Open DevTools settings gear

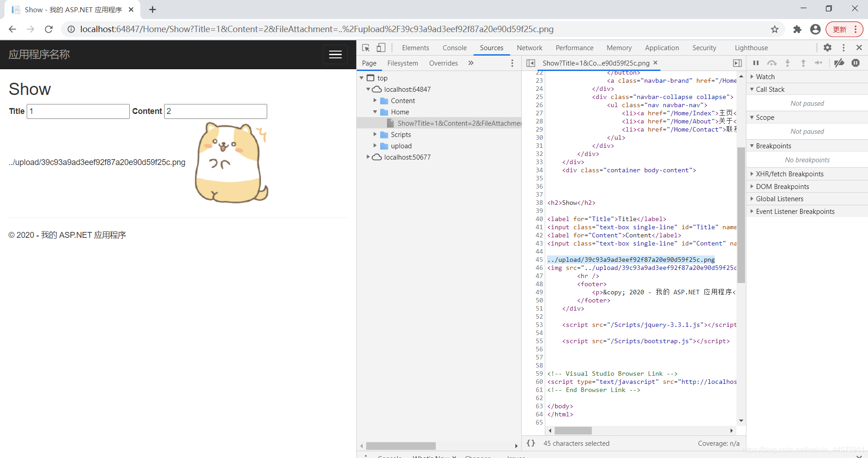pyautogui.click(x=827, y=47)
